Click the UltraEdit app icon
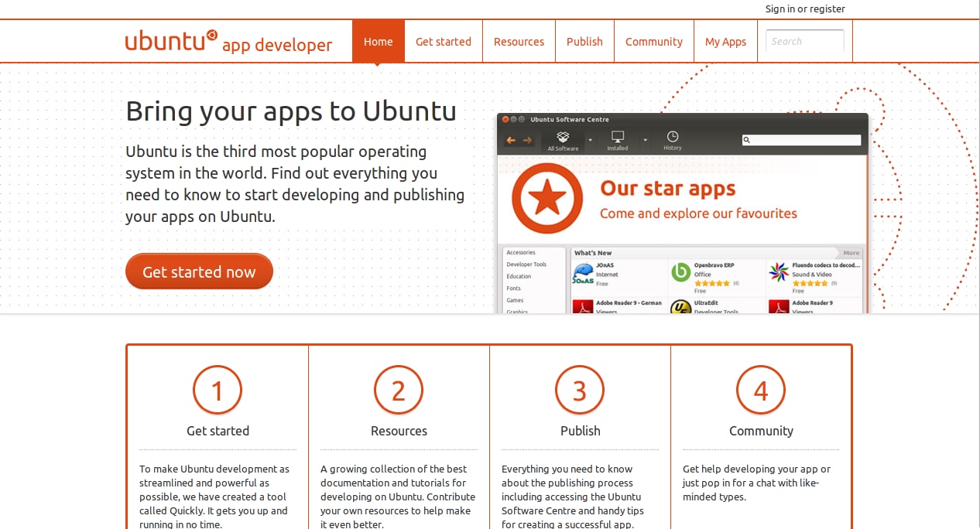This screenshot has height=529, width=980. click(680, 306)
